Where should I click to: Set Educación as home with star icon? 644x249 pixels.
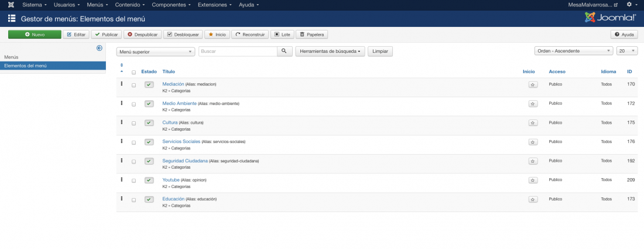coord(533,199)
